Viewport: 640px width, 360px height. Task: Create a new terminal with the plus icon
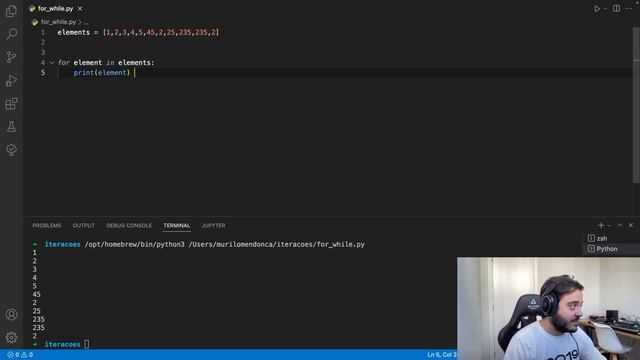(601, 225)
